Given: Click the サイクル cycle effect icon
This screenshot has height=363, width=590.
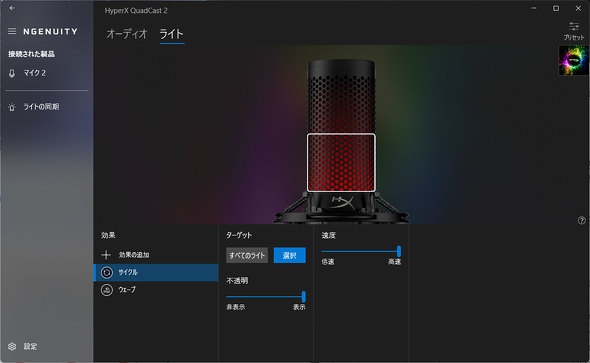Looking at the screenshot, I should click(107, 272).
